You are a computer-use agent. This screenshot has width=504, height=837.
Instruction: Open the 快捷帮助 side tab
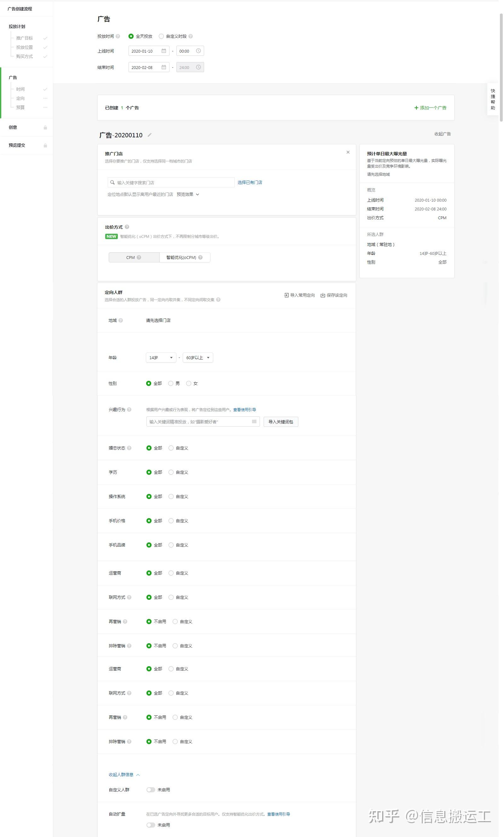pyautogui.click(x=493, y=99)
